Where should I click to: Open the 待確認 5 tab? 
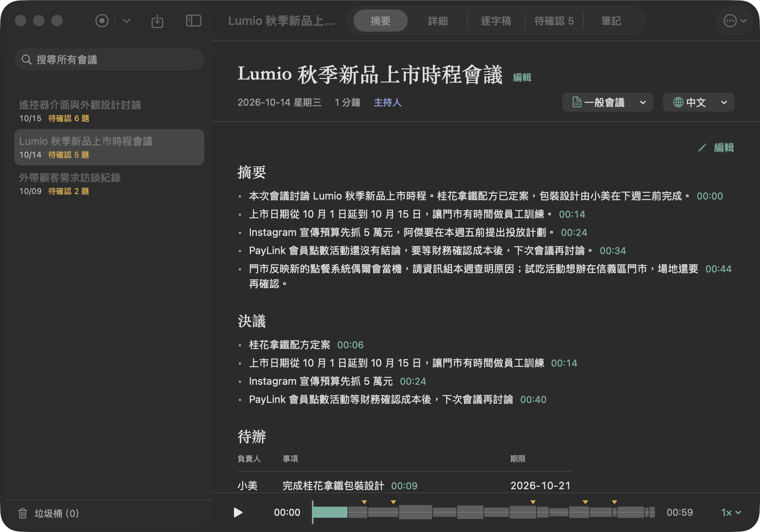pos(554,21)
